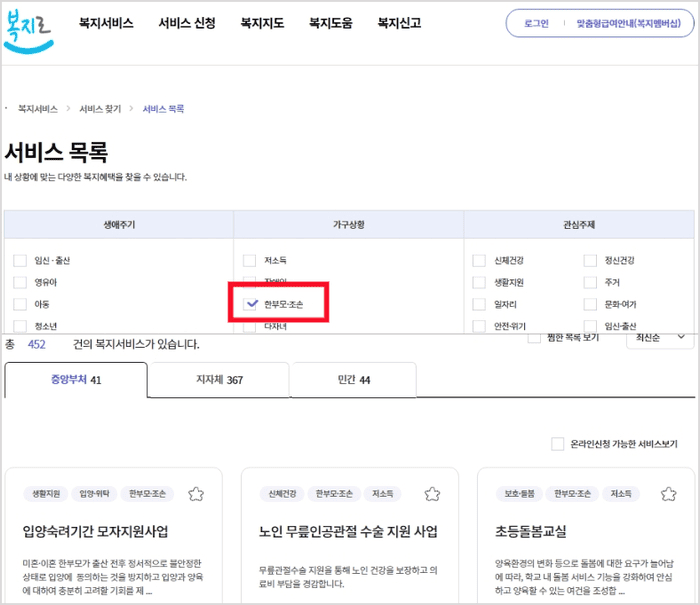
Task: Favorite the 입양숙려기간 모자지원사업 card star
Action: (196, 494)
